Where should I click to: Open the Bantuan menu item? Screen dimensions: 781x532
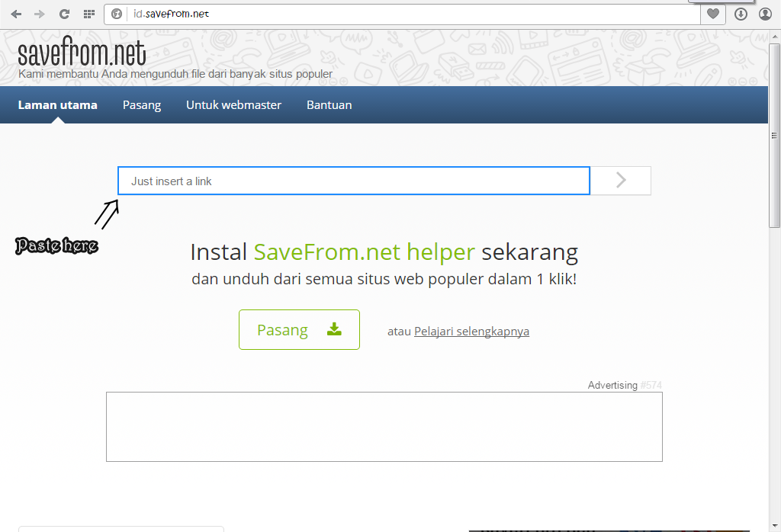pos(329,105)
